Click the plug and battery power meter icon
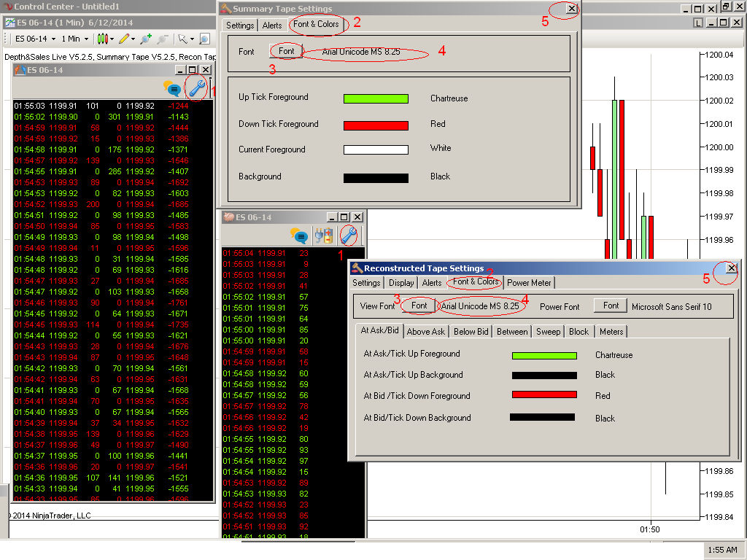 pos(323,236)
